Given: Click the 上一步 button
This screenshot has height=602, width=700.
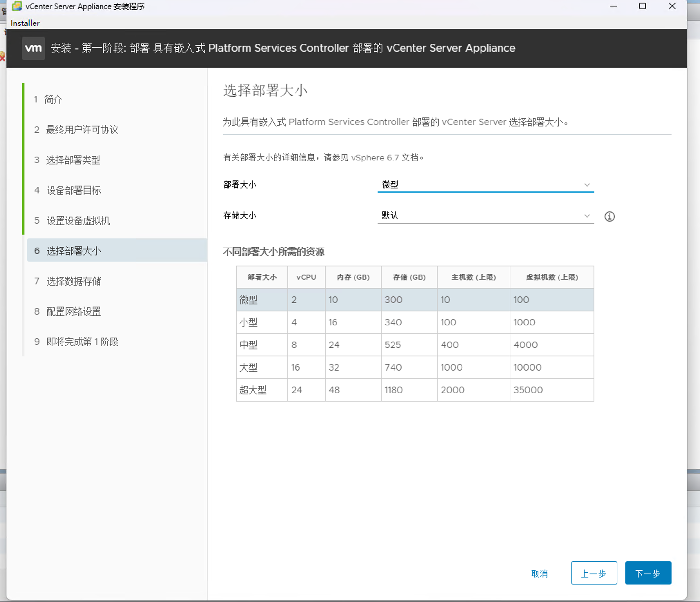Looking at the screenshot, I should click(x=594, y=573).
